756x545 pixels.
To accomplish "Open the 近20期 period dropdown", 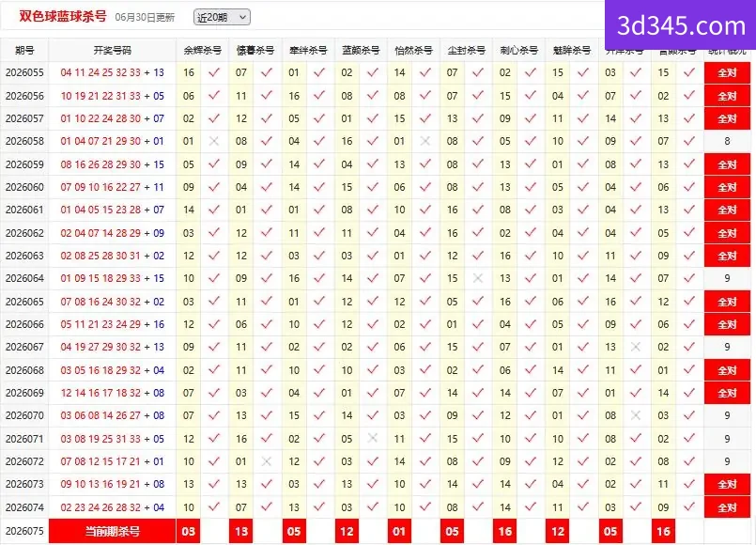I will (222, 17).
